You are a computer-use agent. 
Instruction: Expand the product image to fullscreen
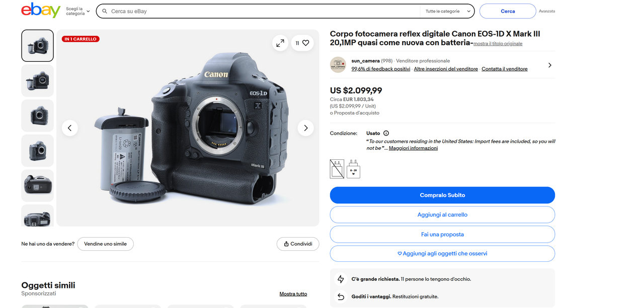tap(280, 43)
